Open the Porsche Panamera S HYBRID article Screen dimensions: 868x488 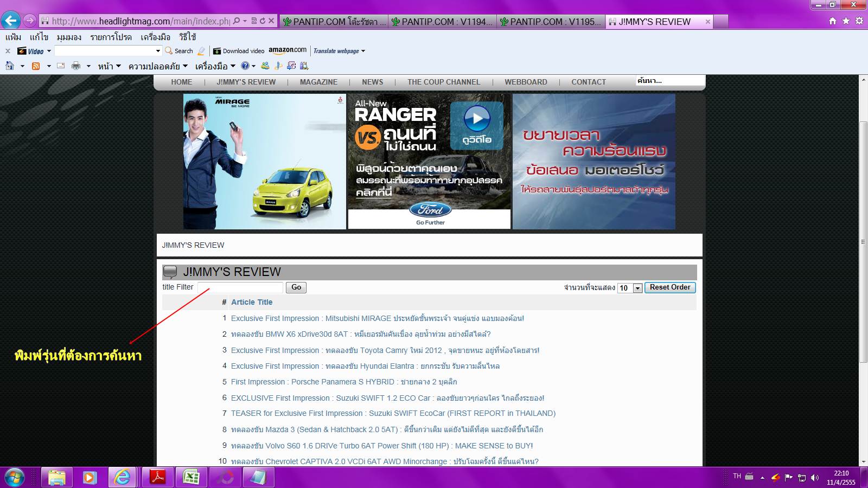(x=344, y=382)
